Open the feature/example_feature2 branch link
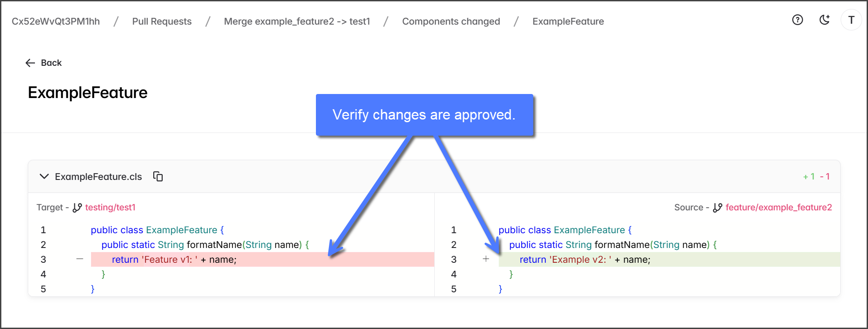Image resolution: width=868 pixels, height=329 pixels. pyautogui.click(x=778, y=208)
